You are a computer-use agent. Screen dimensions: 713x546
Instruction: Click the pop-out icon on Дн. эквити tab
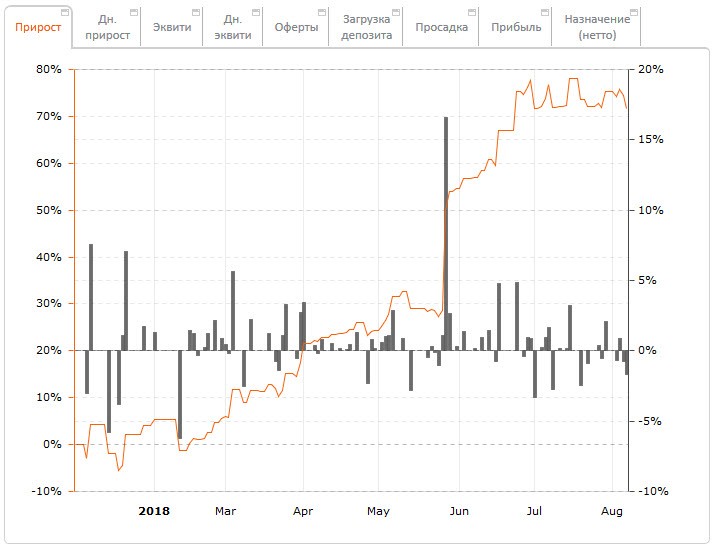pos(256,12)
